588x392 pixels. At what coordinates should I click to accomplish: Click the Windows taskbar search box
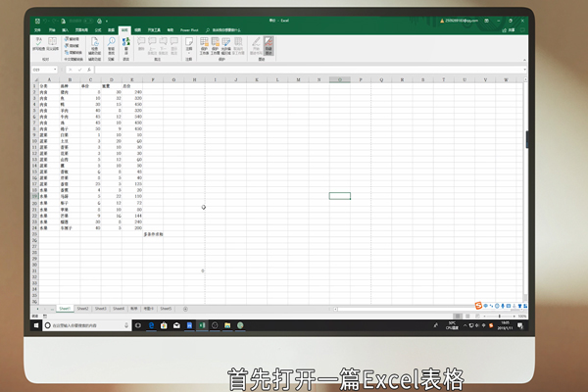coord(87,325)
